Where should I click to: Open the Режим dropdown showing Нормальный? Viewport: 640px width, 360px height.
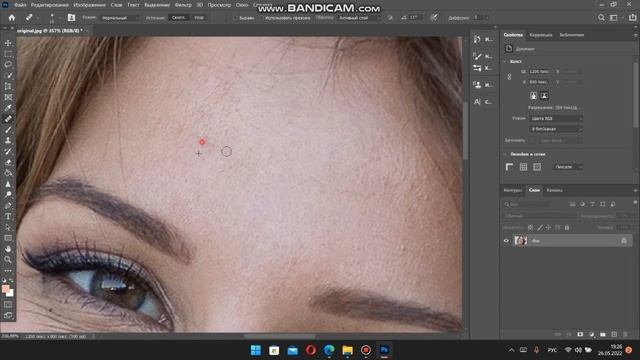pyautogui.click(x=120, y=18)
